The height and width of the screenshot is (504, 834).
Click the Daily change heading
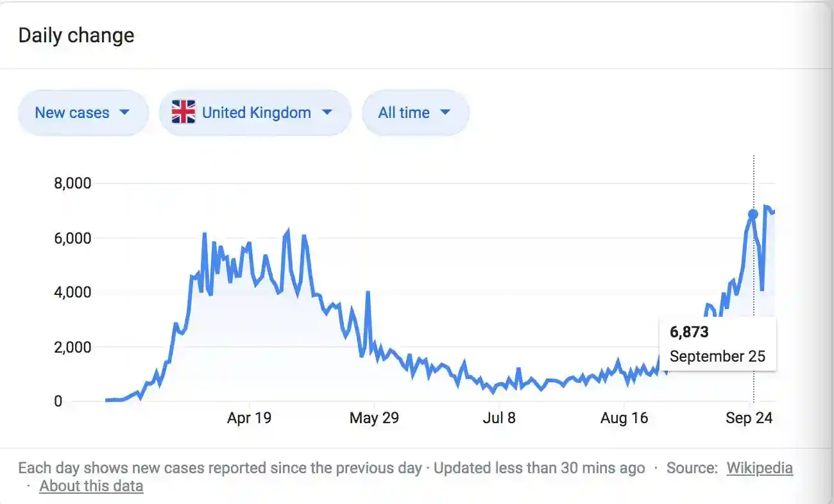[x=76, y=35]
